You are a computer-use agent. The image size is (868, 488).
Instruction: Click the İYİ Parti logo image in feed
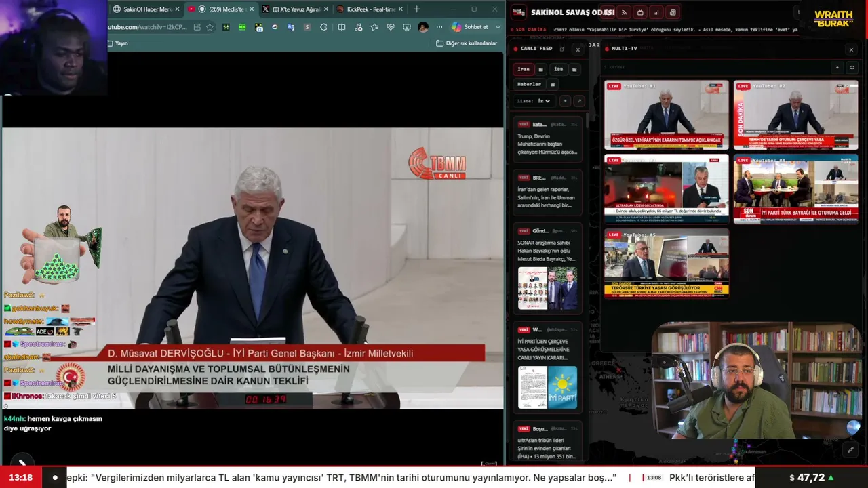coord(562,388)
